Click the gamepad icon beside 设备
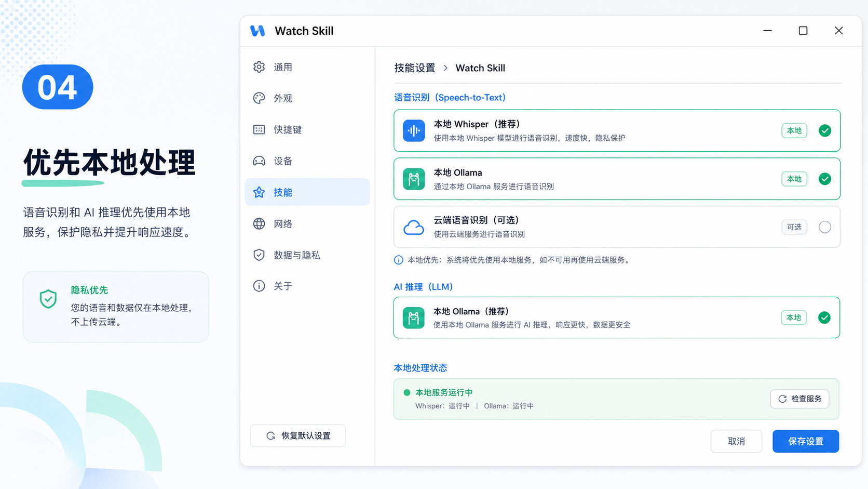This screenshot has height=489, width=868. (259, 161)
